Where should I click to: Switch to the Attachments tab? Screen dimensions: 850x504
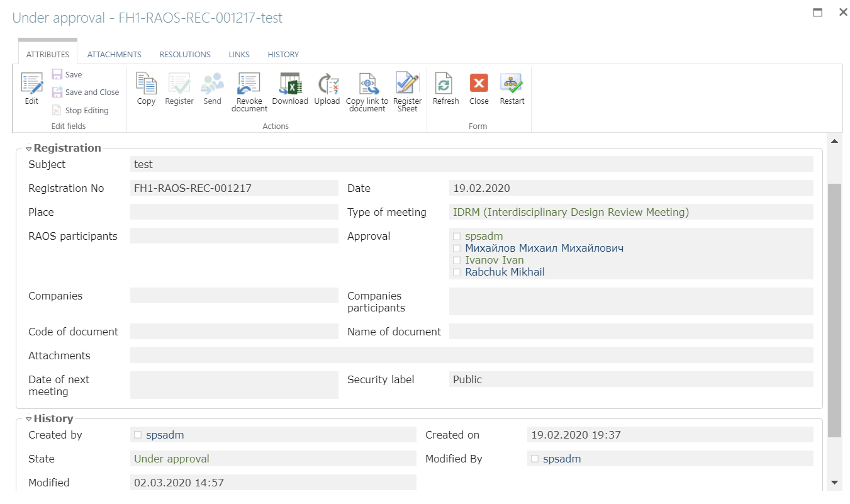click(x=114, y=55)
